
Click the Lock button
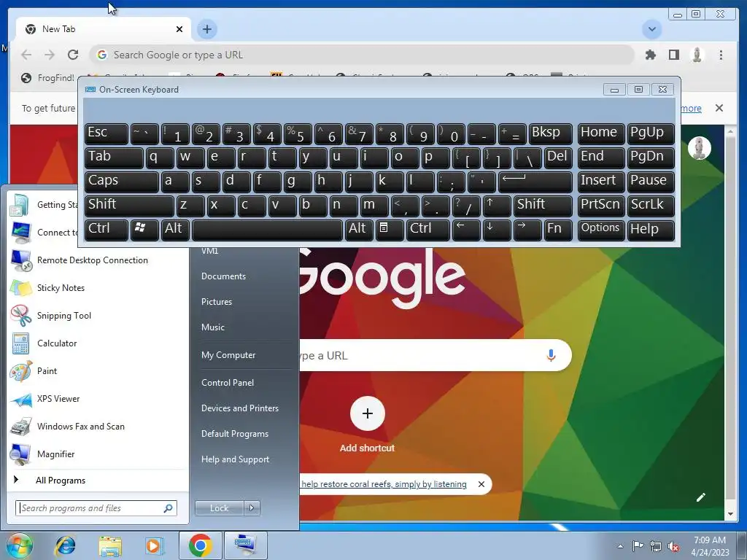(219, 508)
